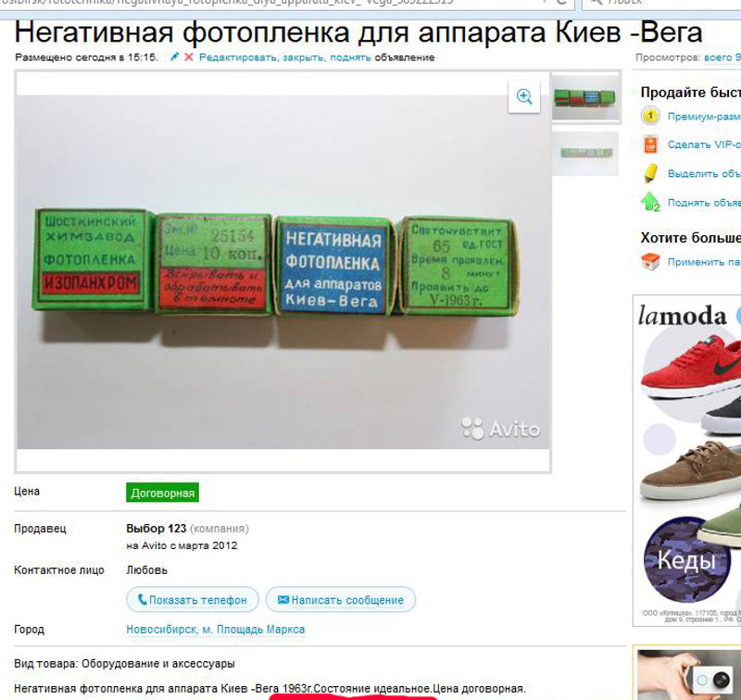Click 'поднять' listing link

pos(350,57)
